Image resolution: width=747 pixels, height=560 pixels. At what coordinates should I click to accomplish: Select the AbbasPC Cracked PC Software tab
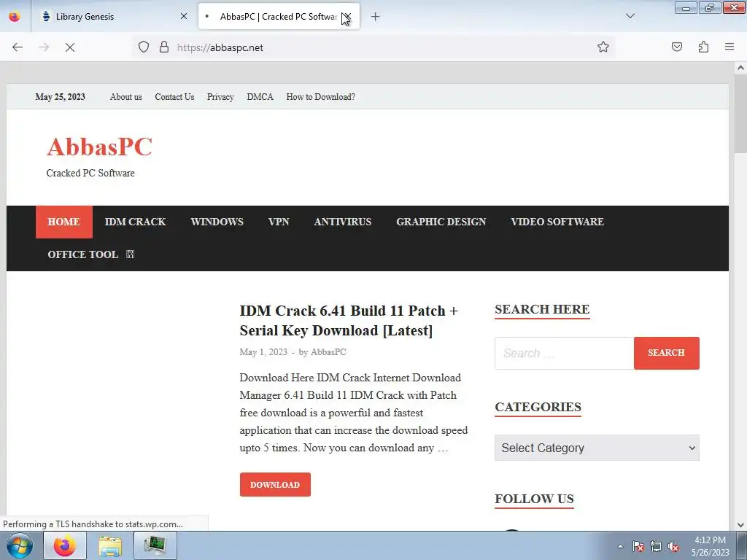pyautogui.click(x=278, y=17)
